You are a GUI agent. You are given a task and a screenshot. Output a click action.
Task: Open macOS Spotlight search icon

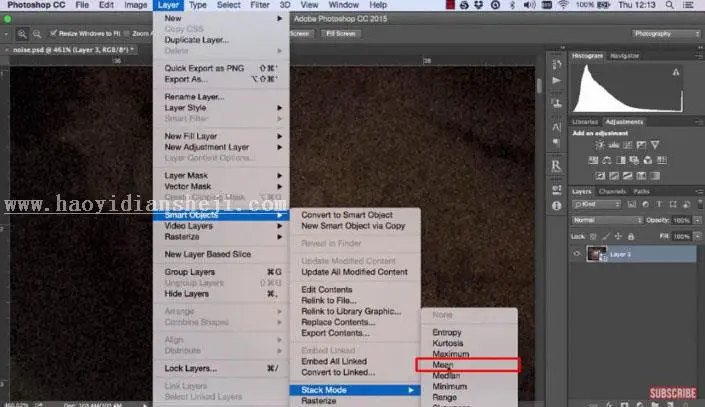tap(669, 5)
